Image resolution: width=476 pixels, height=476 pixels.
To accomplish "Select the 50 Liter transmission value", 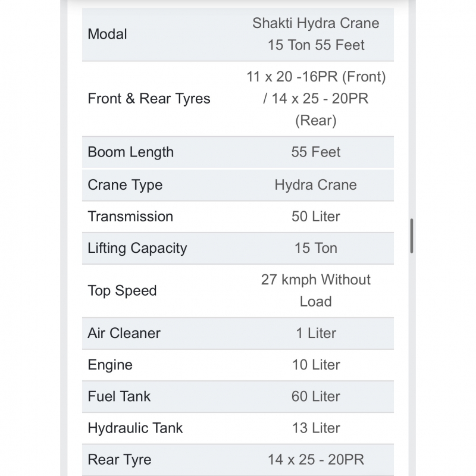I will [316, 216].
